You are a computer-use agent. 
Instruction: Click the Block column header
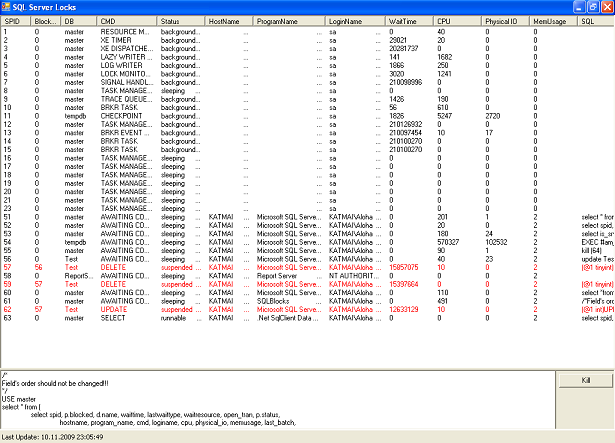click(46, 21)
